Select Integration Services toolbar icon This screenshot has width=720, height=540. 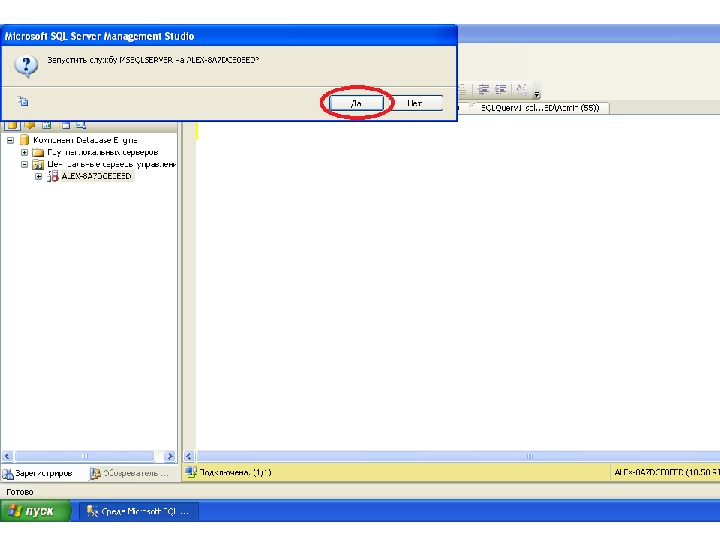81,125
